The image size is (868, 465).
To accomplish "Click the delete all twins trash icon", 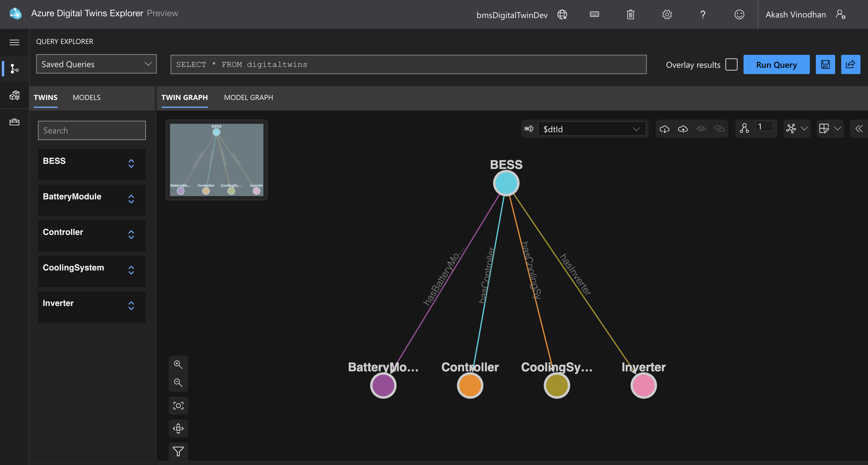I will 631,14.
